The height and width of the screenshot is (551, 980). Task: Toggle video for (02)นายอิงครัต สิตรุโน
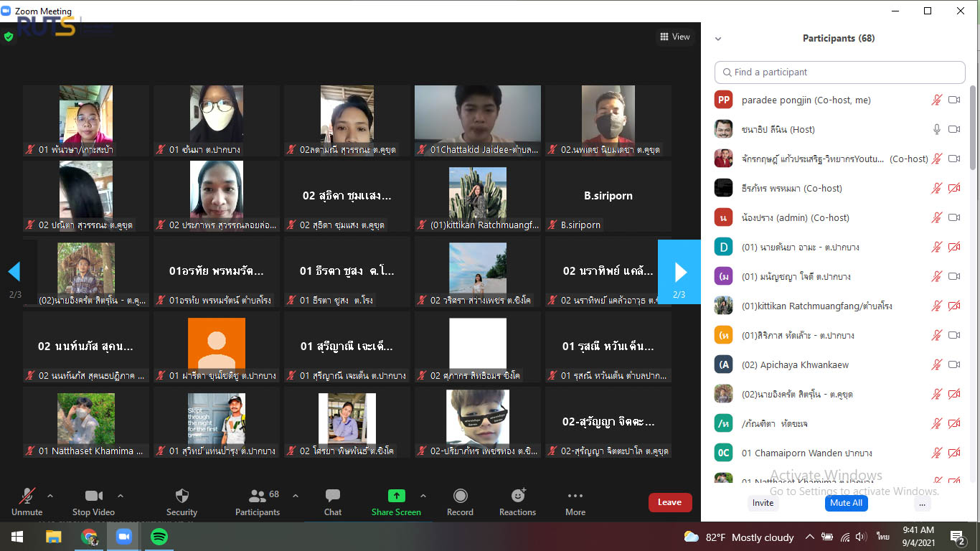954,394
